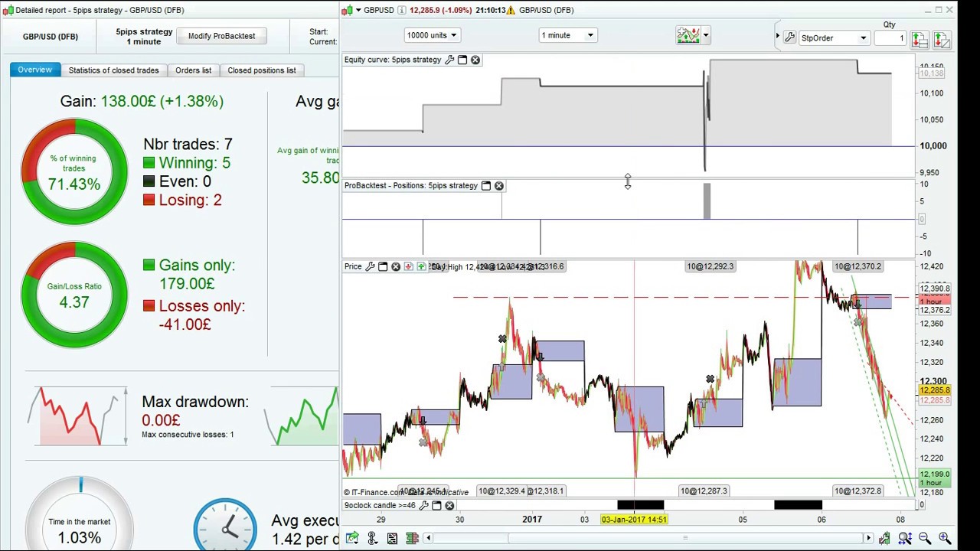Click the indicators and trading systems icon

click(x=688, y=35)
